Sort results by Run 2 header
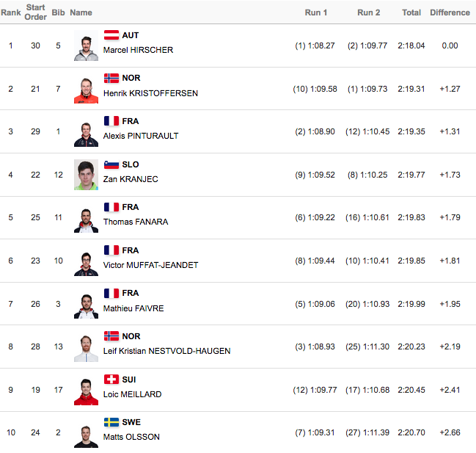This screenshot has height=453, width=476. coord(368,12)
